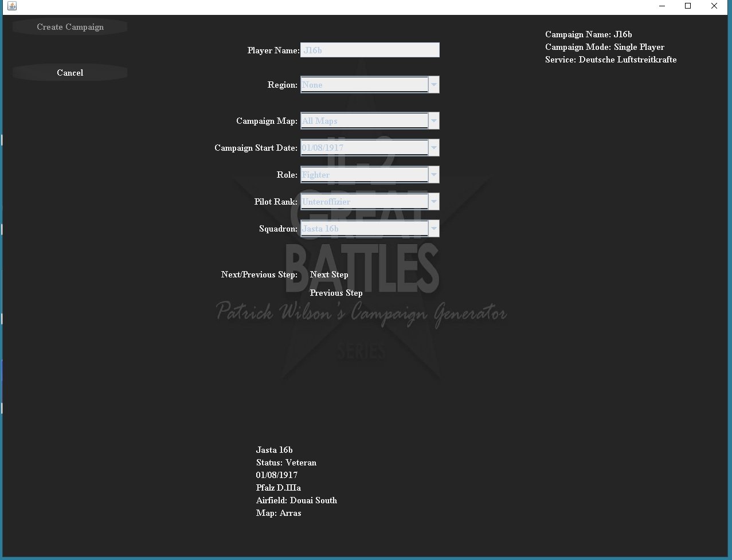Image resolution: width=732 pixels, height=560 pixels.
Task: Minimize the application window
Action: [662, 6]
